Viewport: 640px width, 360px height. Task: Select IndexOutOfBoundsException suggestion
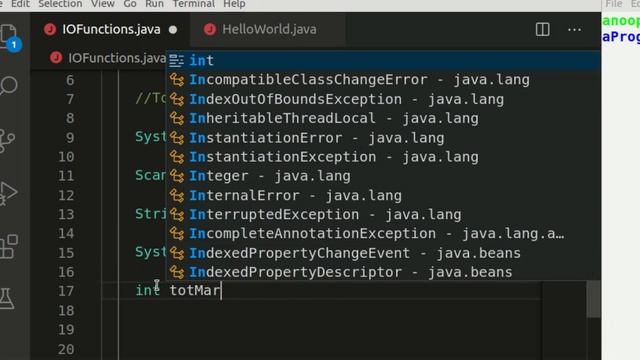click(x=383, y=99)
